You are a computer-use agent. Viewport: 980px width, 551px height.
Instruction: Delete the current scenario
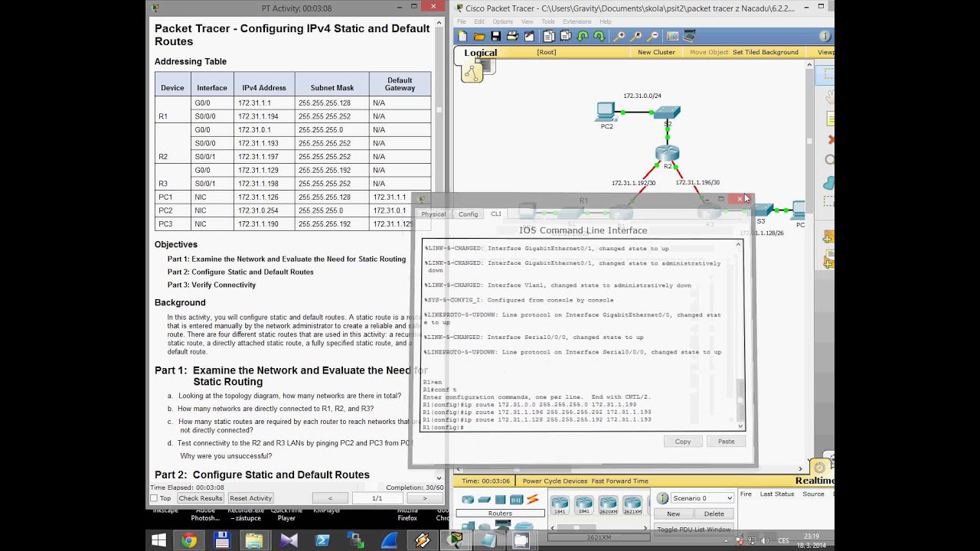click(x=714, y=514)
